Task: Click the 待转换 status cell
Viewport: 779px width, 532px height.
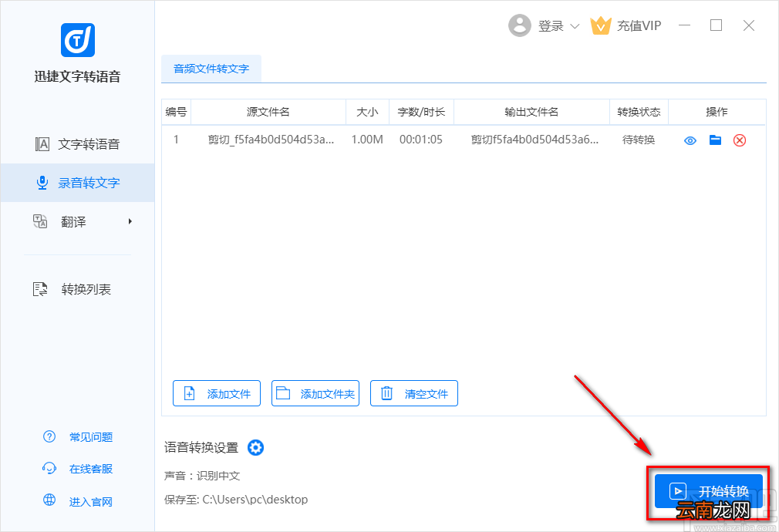Action: pyautogui.click(x=639, y=140)
